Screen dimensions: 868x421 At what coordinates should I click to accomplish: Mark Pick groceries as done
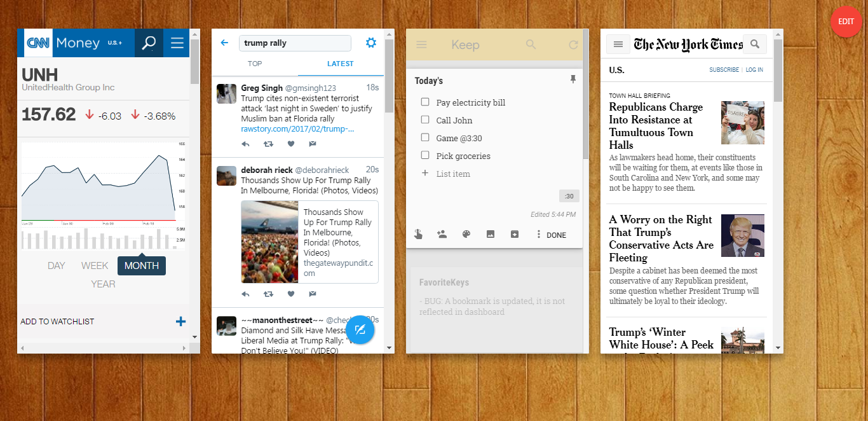425,155
